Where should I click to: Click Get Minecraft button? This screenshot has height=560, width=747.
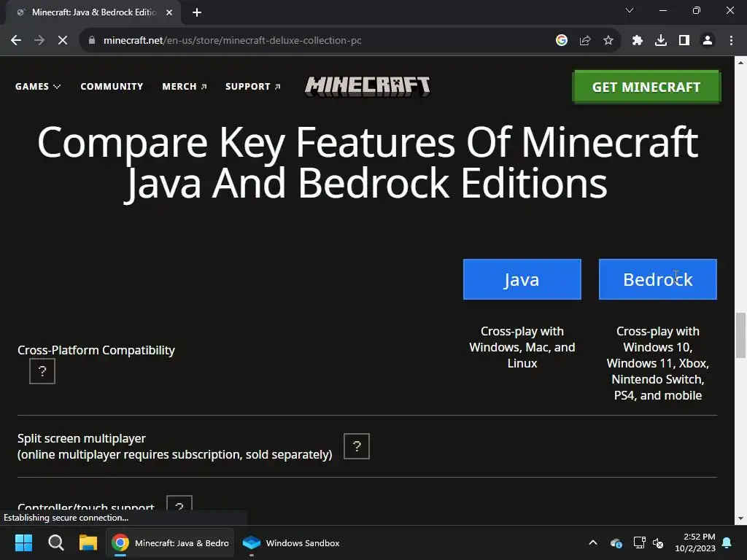click(646, 87)
